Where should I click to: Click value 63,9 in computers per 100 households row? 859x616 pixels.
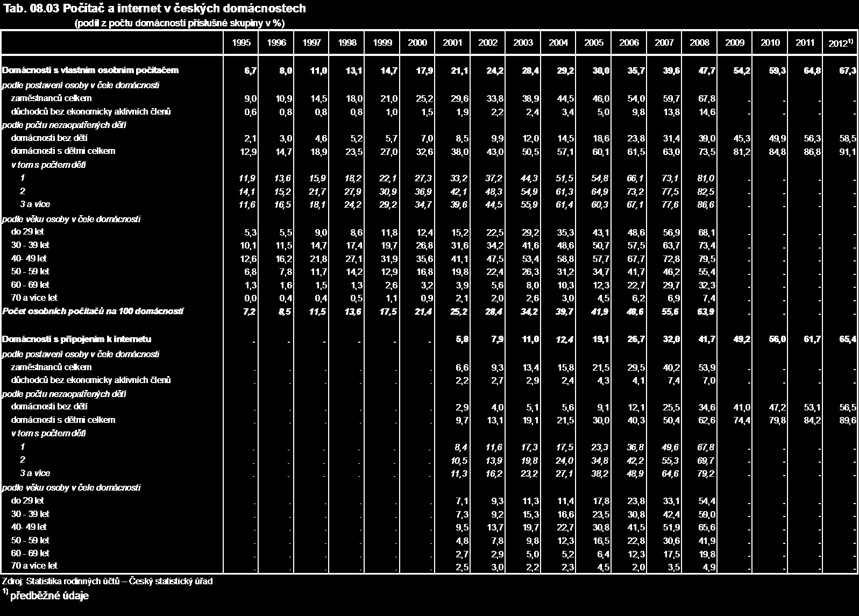pyautogui.click(x=707, y=313)
